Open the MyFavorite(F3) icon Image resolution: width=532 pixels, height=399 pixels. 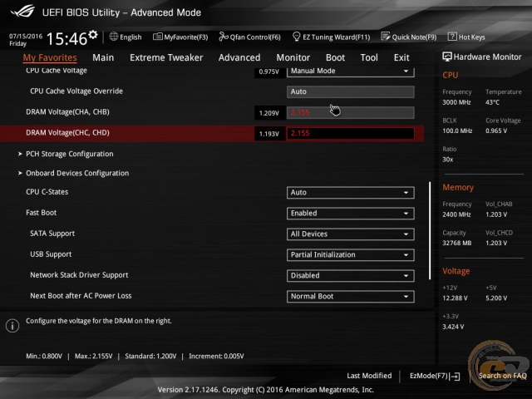(157, 37)
